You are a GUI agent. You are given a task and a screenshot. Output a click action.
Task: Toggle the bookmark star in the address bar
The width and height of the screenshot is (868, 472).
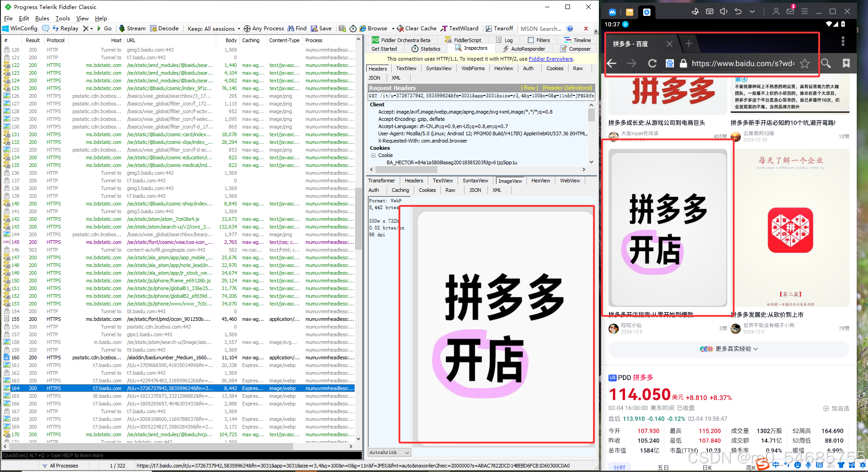click(805, 63)
